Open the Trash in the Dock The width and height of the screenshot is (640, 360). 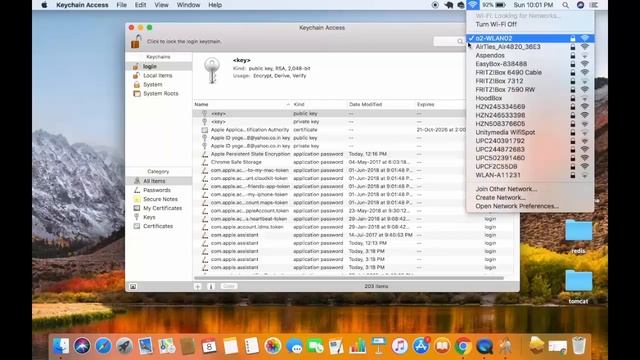pyautogui.click(x=579, y=346)
